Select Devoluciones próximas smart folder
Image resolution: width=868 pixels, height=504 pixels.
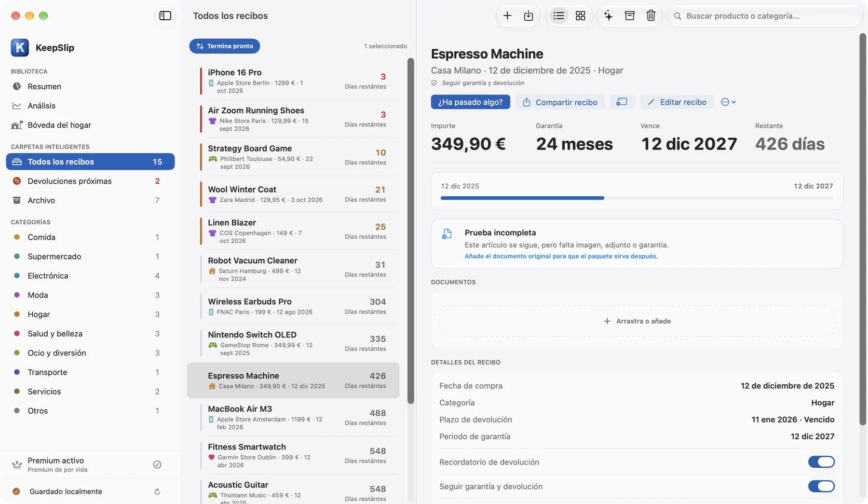point(90,181)
